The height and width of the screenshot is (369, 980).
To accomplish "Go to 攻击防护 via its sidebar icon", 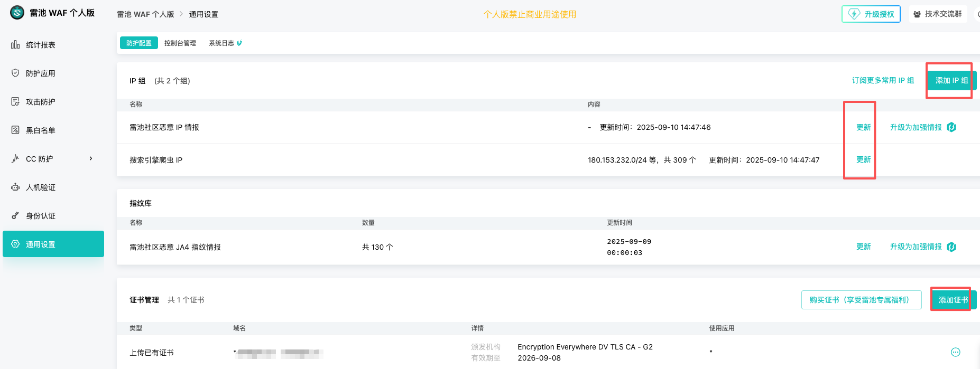I will point(15,102).
